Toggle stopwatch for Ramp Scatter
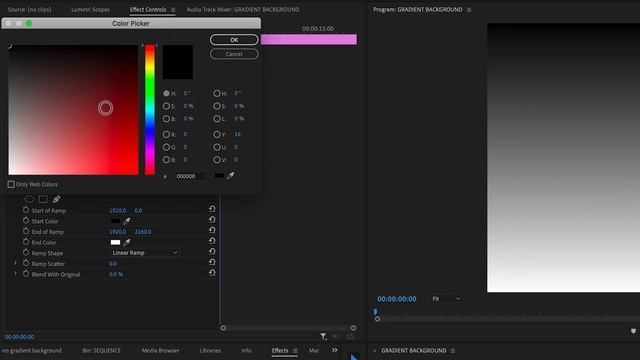The width and height of the screenshot is (640, 360). [26, 263]
